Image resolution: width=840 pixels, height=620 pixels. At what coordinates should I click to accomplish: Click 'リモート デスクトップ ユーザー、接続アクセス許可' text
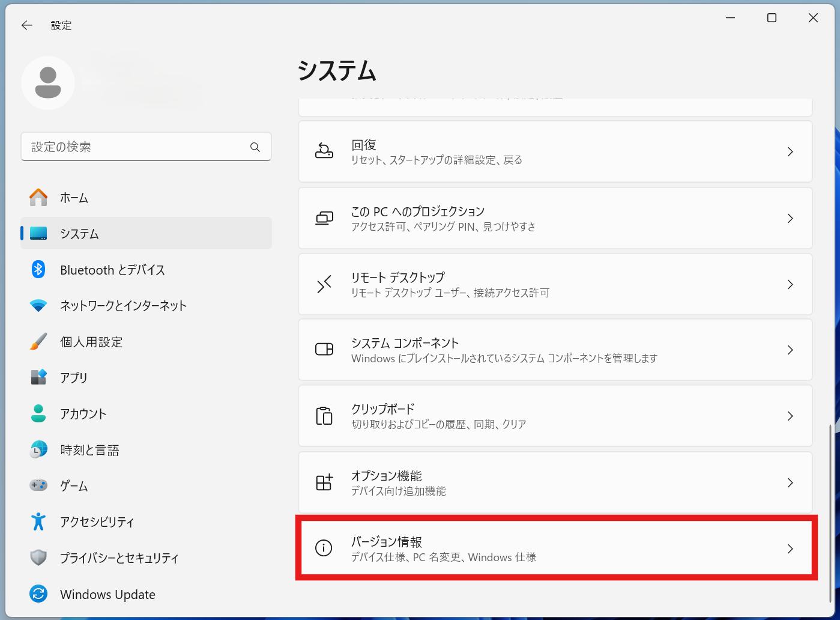(450, 293)
